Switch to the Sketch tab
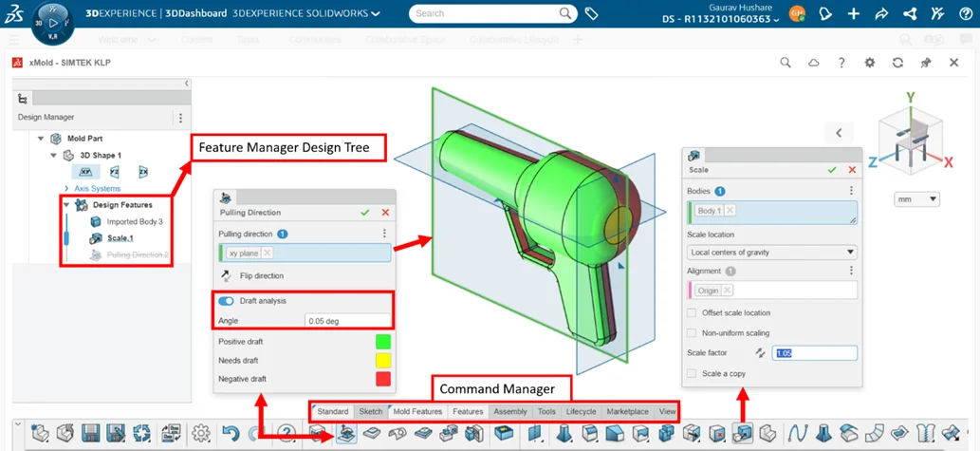The image size is (980, 451). [370, 411]
